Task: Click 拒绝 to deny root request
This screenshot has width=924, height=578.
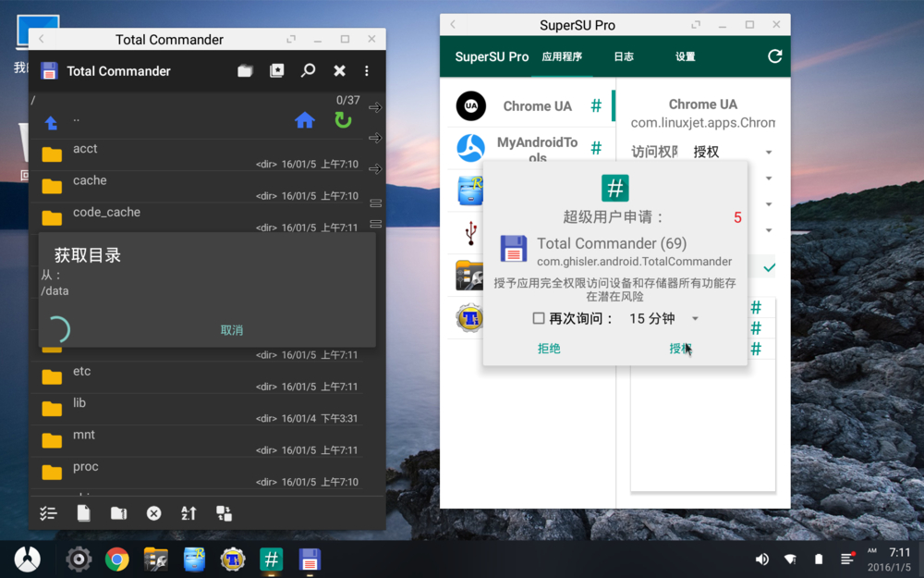Action: pos(549,349)
